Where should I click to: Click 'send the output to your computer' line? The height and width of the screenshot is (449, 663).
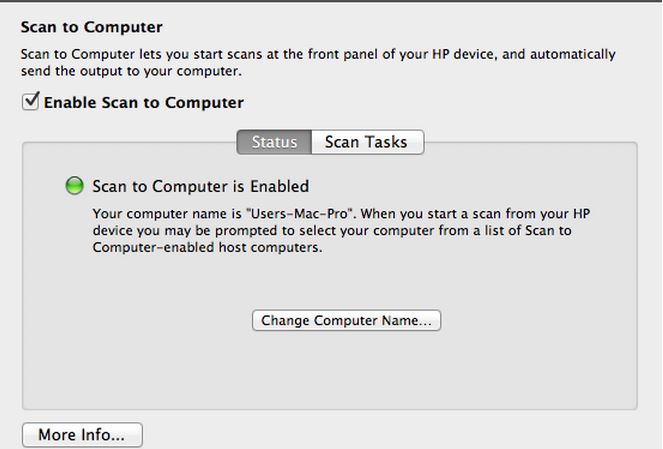coord(131,71)
